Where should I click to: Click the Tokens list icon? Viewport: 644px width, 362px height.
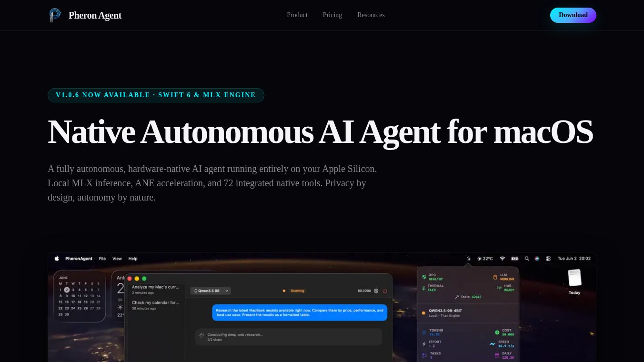424,332
